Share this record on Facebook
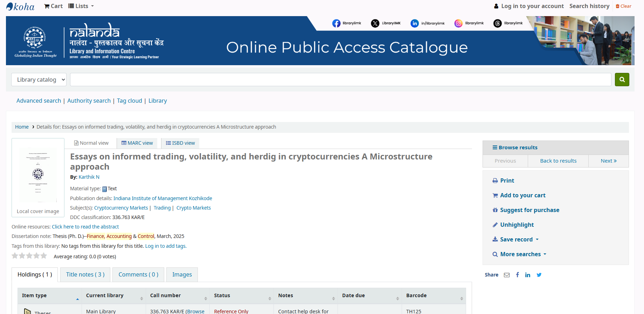 click(x=517, y=275)
